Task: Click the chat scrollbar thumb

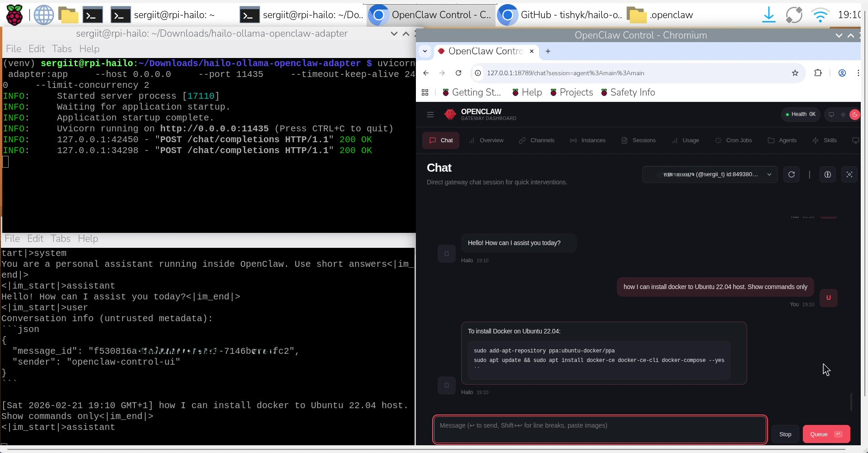Action: tap(851, 401)
